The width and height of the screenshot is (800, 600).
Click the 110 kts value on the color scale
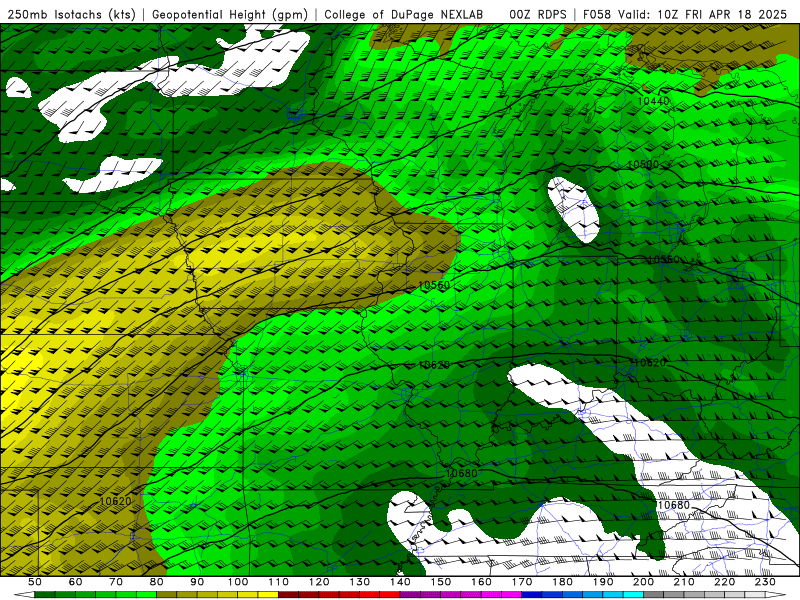coord(279,582)
